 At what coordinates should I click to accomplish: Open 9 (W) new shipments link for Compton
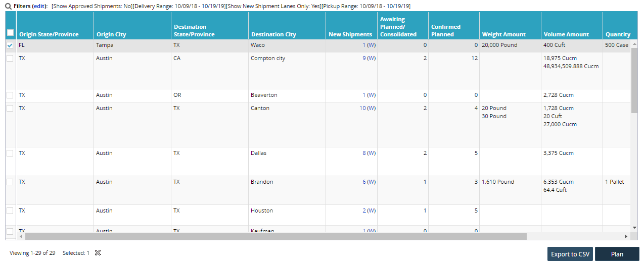tap(369, 58)
